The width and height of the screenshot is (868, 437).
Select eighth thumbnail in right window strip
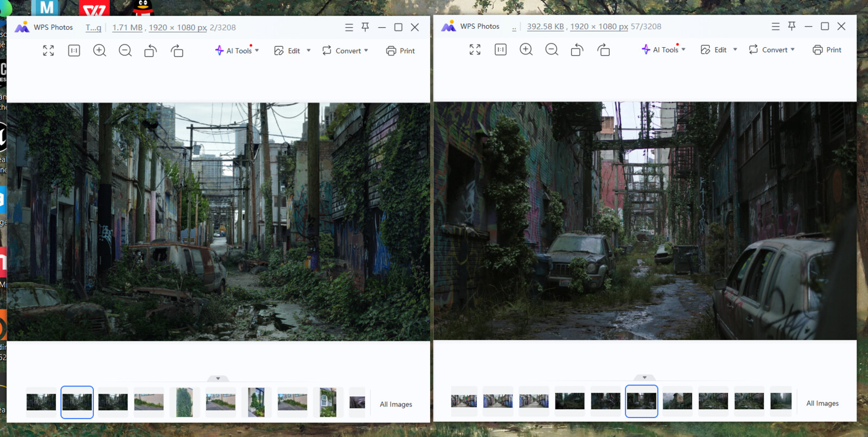coord(713,401)
